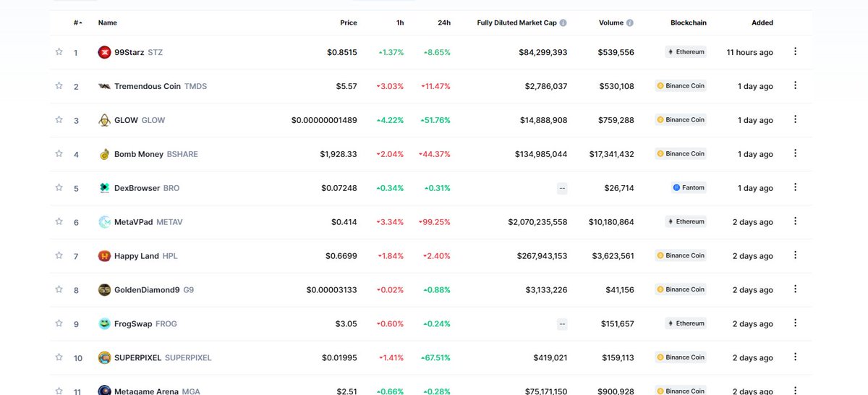Click Binance Coin badge for SUPERPIXEL

(x=681, y=357)
